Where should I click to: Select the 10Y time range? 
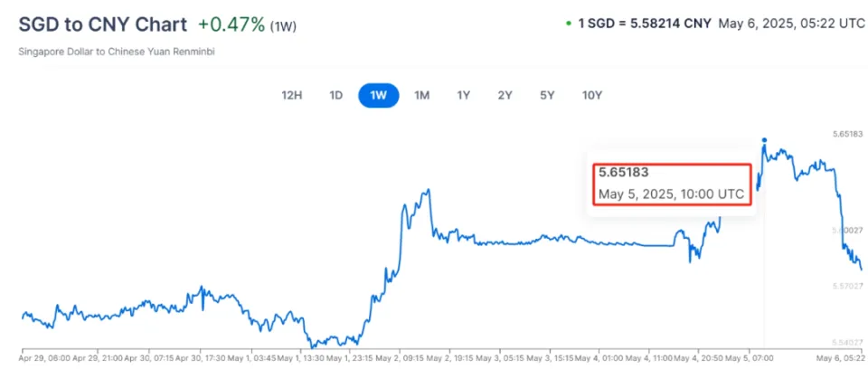[591, 95]
